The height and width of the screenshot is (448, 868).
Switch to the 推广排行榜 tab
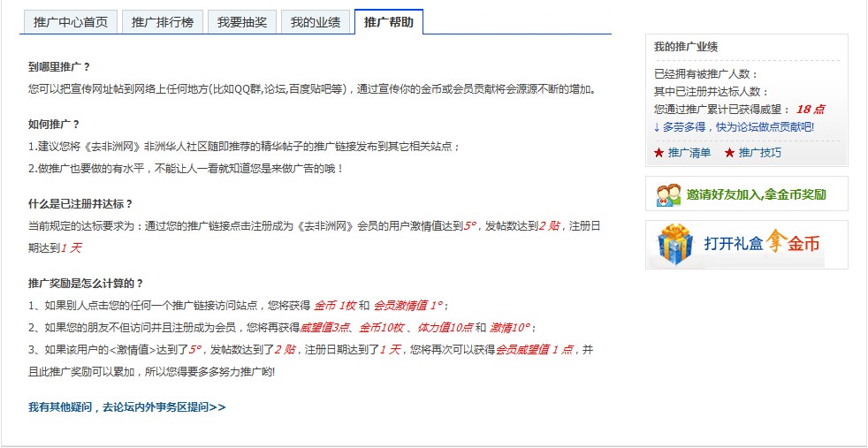163,23
